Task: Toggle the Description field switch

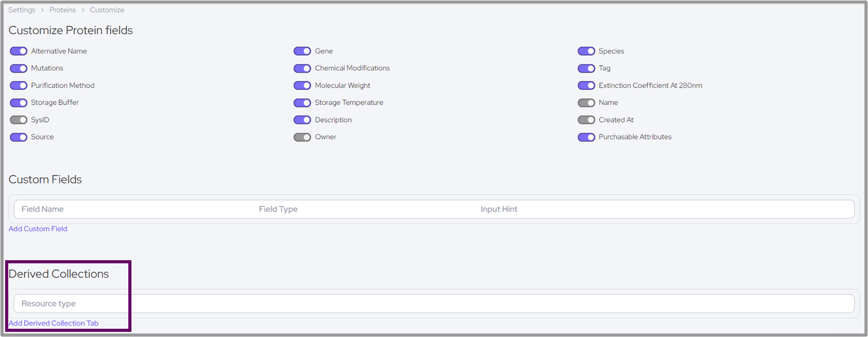Action: point(302,120)
